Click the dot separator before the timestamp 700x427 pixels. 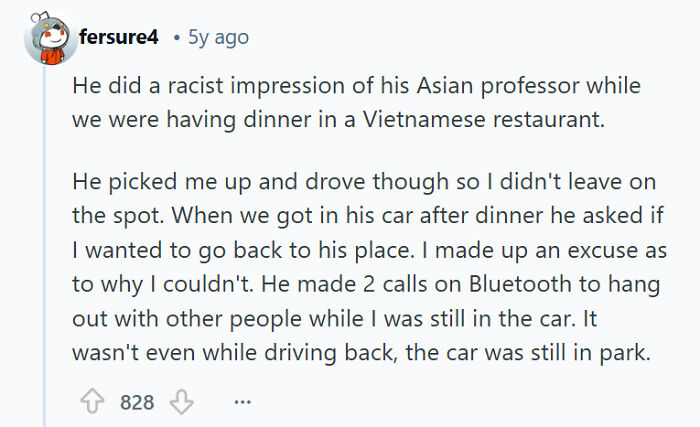coord(176,38)
